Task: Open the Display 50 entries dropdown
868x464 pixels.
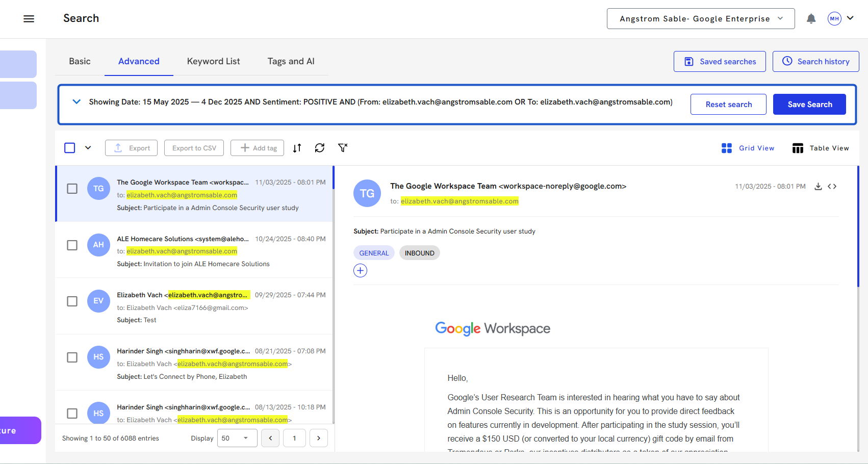Action: [237, 438]
